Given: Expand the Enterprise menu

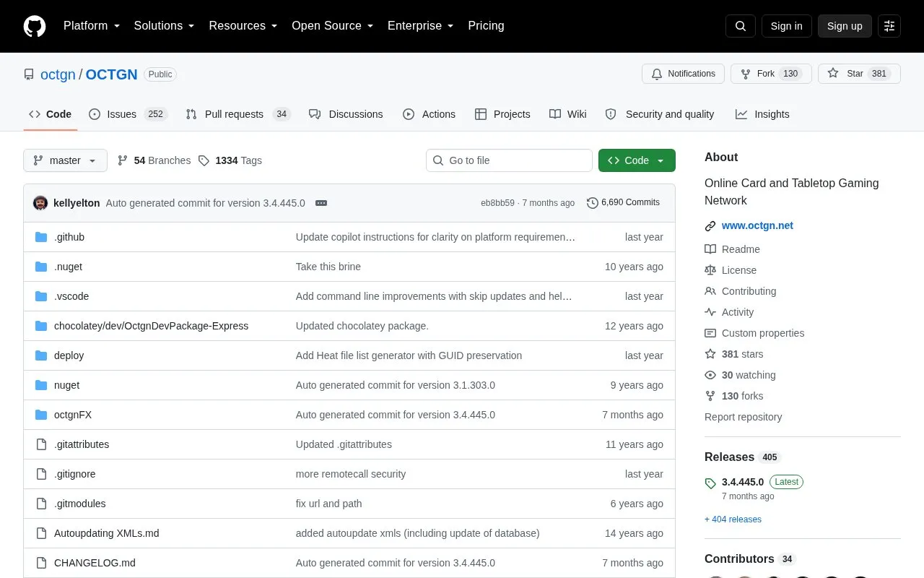Looking at the screenshot, I should (x=421, y=26).
